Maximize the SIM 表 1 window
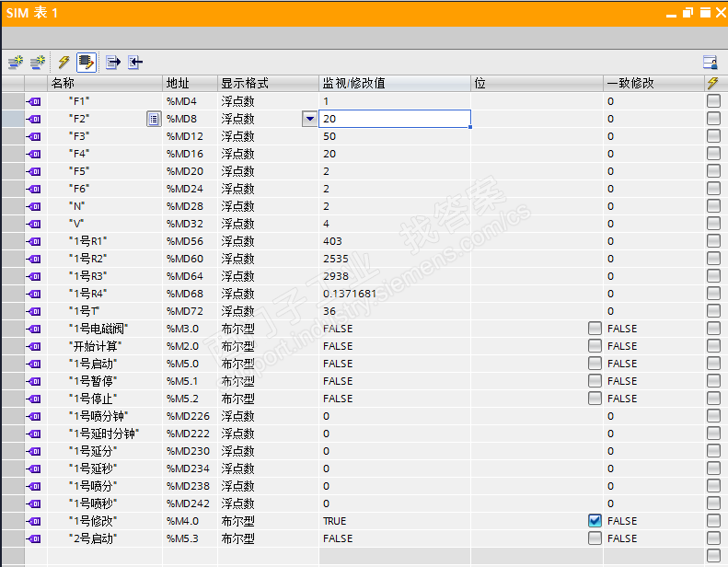Screen dimensions: 728x567 [705, 13]
